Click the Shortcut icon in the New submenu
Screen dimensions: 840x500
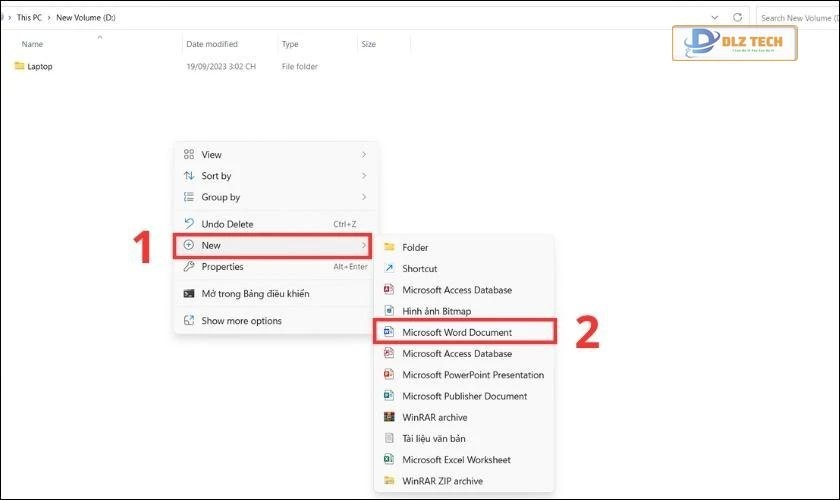pyautogui.click(x=390, y=269)
